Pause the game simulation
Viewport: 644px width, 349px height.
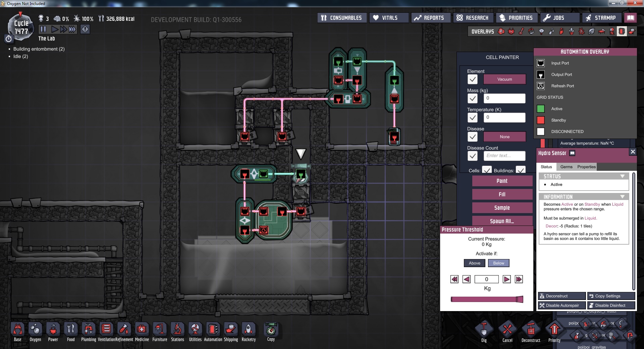[43, 29]
